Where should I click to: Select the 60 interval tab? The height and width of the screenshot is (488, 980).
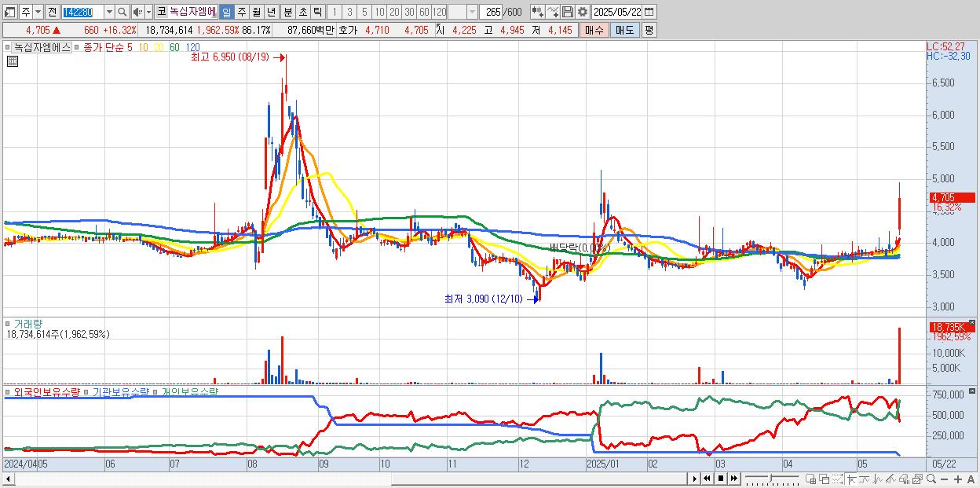point(424,12)
